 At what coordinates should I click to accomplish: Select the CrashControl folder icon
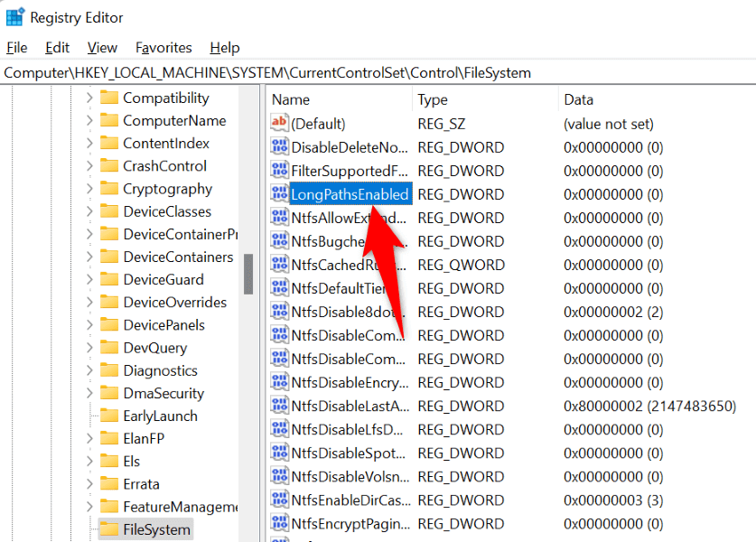(x=109, y=165)
